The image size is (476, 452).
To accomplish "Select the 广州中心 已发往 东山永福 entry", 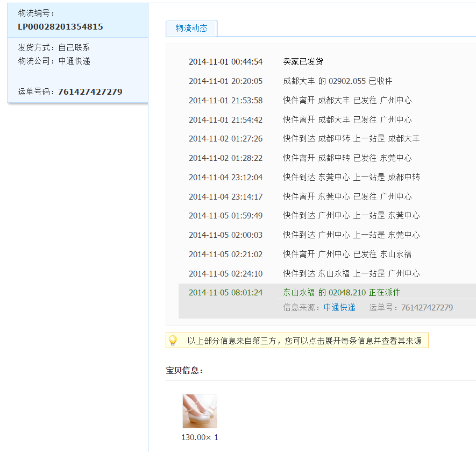I will tap(347, 255).
